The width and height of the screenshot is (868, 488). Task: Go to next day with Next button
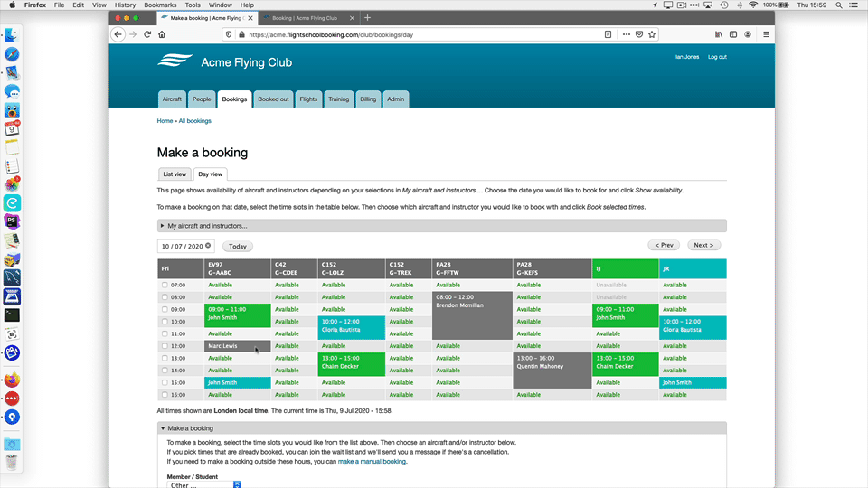click(x=703, y=245)
